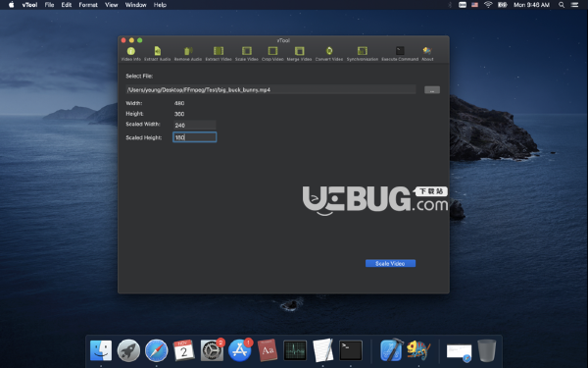Open the minimized window in Dock
Image resolution: width=588 pixels, height=368 pixels.
pyautogui.click(x=459, y=352)
